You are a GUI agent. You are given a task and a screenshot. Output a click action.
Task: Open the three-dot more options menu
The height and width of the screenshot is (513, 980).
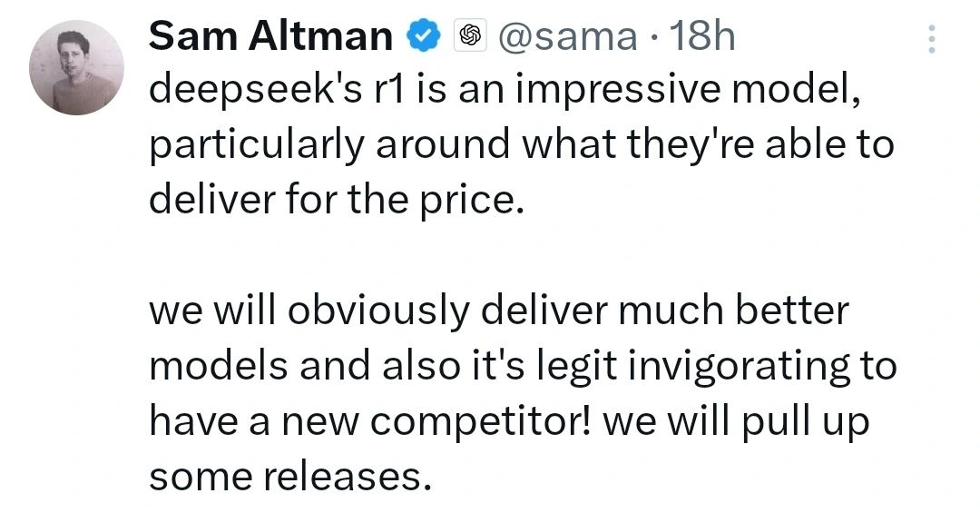point(931,39)
